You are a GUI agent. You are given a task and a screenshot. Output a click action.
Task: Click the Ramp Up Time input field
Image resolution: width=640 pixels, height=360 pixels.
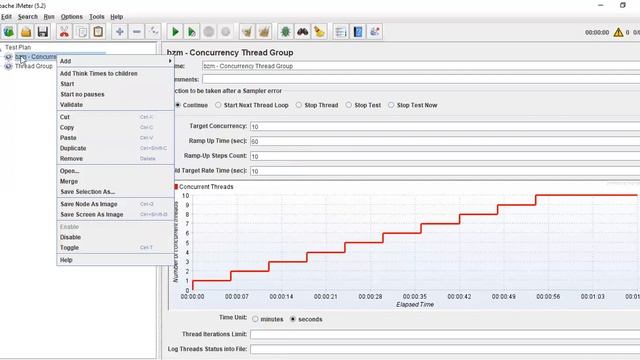point(445,141)
